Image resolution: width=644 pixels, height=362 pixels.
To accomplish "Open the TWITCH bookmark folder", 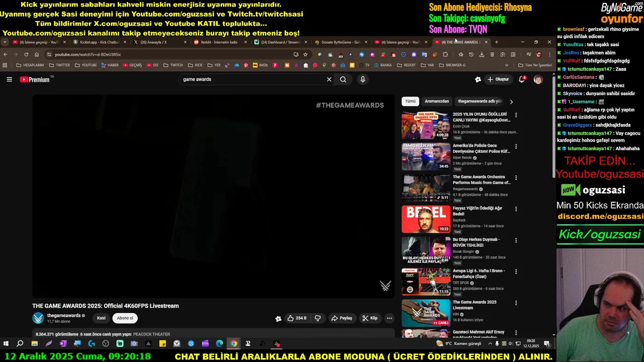I will click(173, 65).
